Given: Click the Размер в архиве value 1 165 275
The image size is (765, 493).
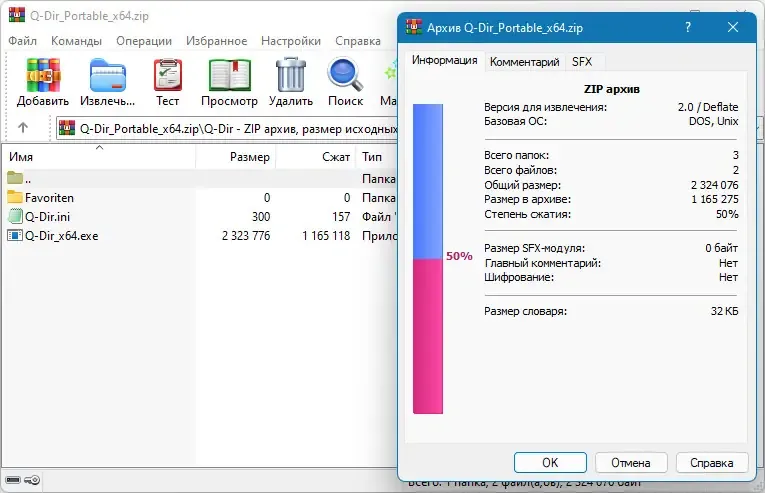Looking at the screenshot, I should [715, 199].
